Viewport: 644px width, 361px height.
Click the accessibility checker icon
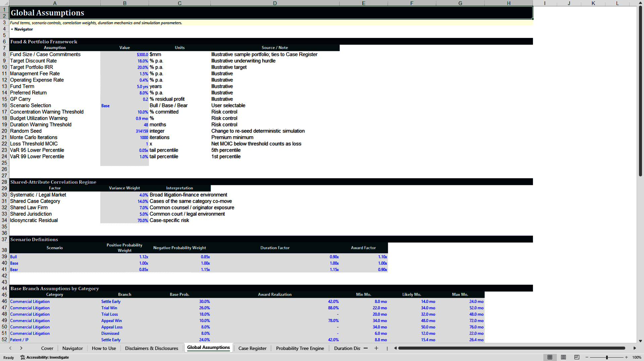pos(23,357)
